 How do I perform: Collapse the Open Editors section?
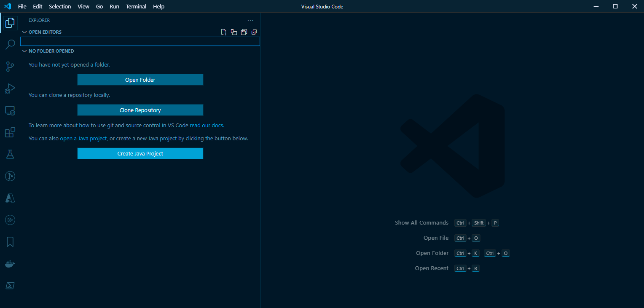pyautogui.click(x=24, y=32)
